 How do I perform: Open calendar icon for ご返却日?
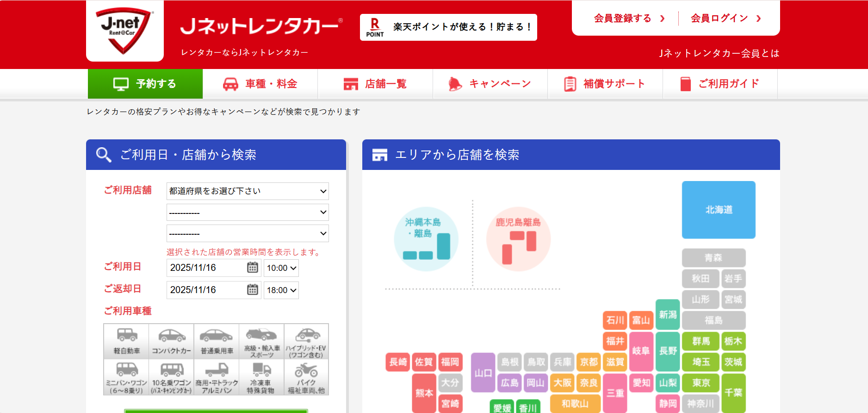(x=252, y=290)
